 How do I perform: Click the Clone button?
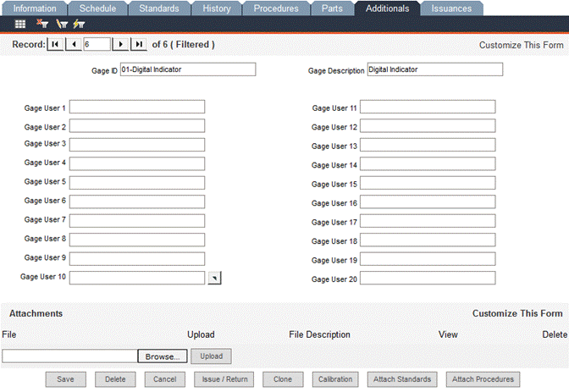pyautogui.click(x=283, y=379)
